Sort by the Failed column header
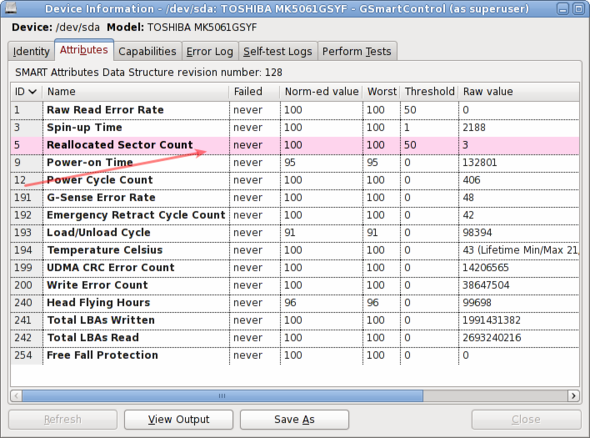 coord(254,92)
